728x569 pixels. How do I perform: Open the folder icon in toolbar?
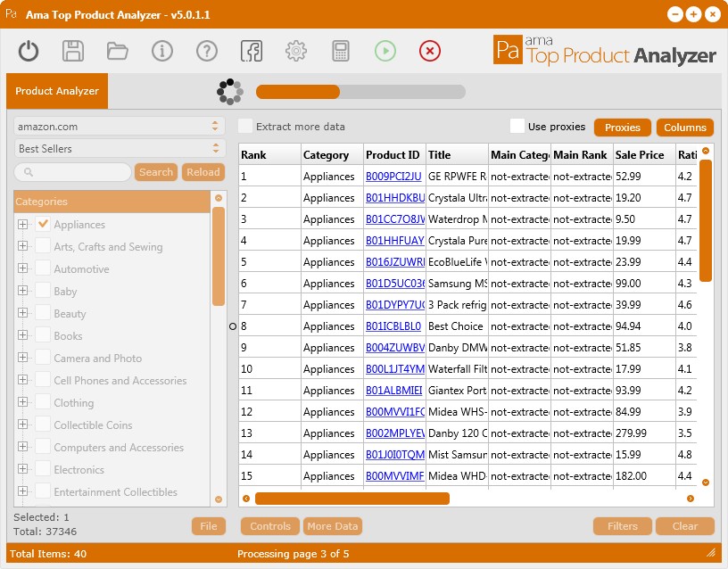[x=118, y=51]
